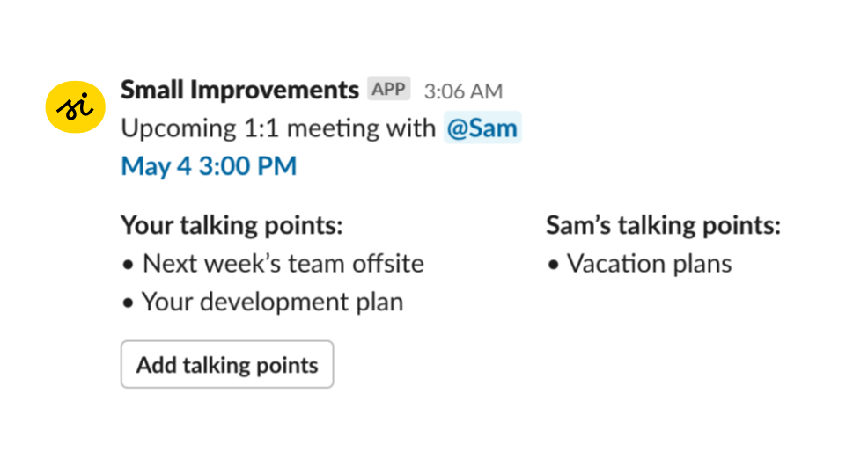Click the bullet before "Your development plan"
Image resolution: width=868 pixels, height=452 pixels.
point(129,303)
